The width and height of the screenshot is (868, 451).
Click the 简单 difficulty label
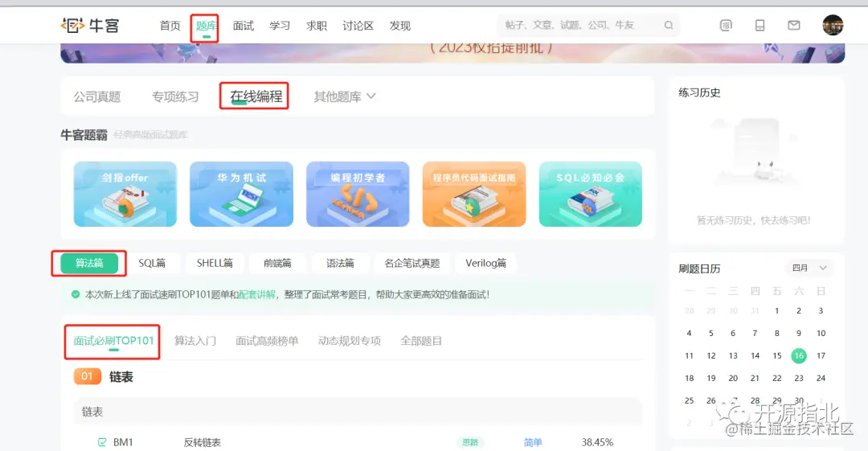(533, 442)
